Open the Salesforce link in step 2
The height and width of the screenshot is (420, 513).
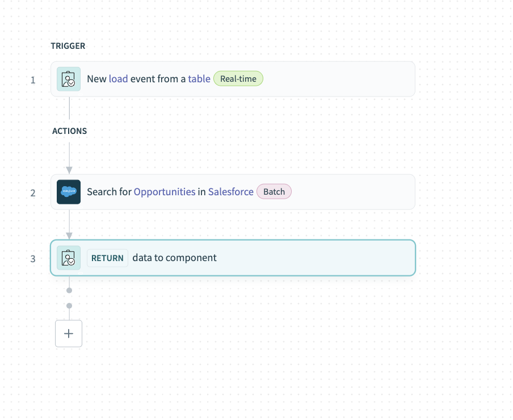point(230,191)
